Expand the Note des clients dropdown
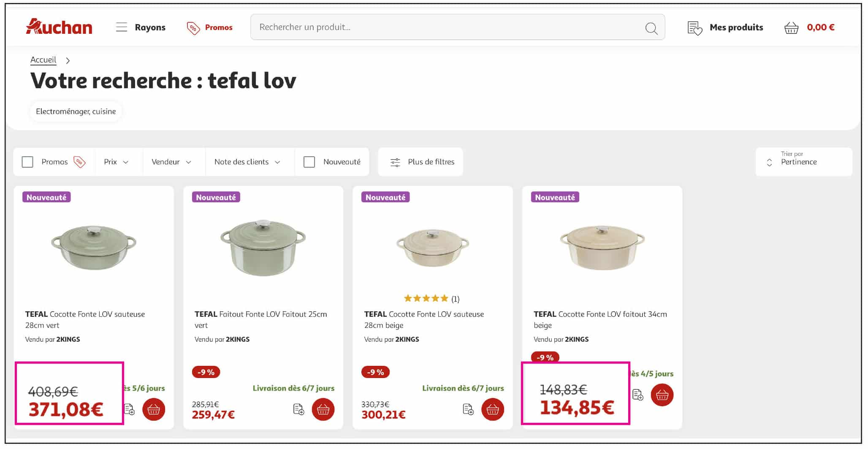Viewport: 868px width, 449px height. 247,162
